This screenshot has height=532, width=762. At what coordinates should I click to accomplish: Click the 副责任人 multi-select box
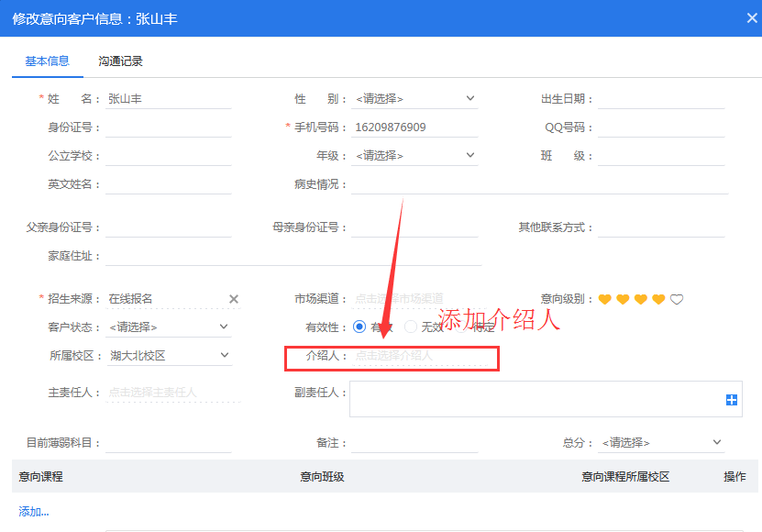click(x=546, y=399)
